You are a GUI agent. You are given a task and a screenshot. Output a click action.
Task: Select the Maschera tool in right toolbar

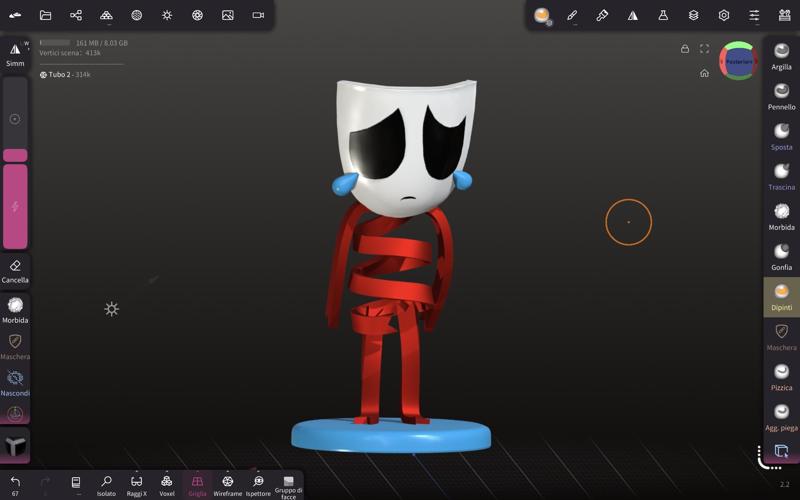click(x=781, y=337)
